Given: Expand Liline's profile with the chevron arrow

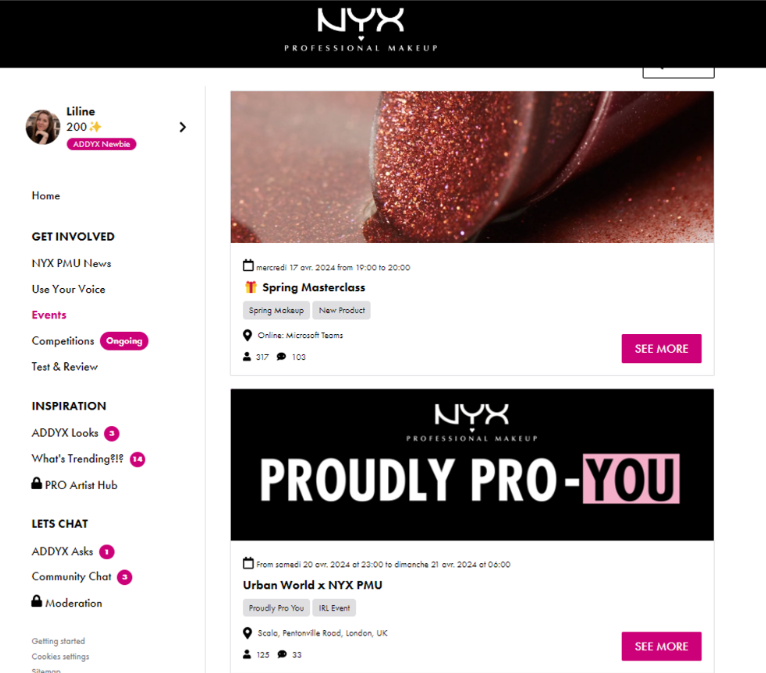Looking at the screenshot, I should (183, 127).
